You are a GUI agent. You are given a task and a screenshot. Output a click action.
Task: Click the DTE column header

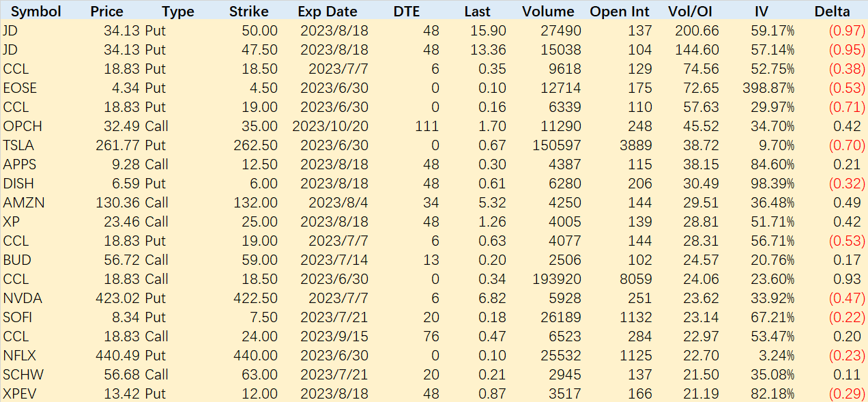point(407,12)
